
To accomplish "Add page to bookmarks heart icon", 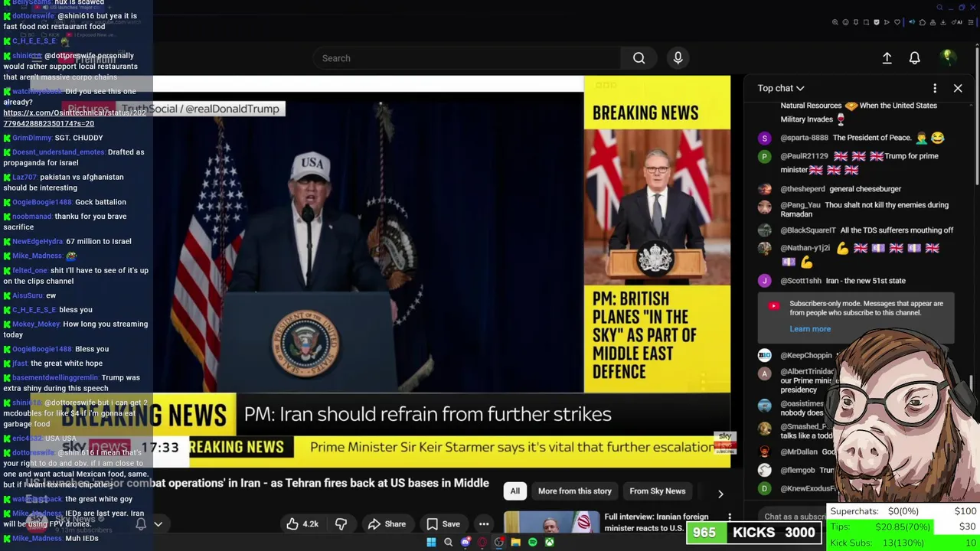I will point(897,22).
